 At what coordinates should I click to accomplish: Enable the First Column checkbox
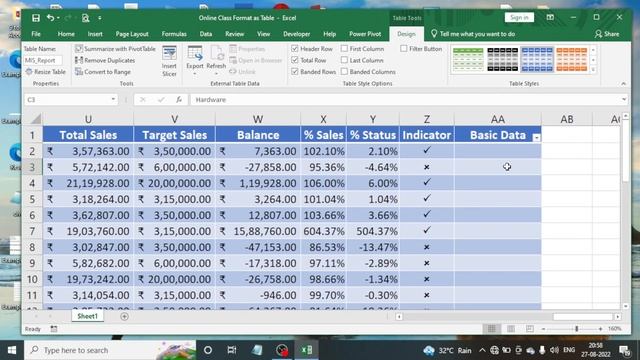[344, 49]
